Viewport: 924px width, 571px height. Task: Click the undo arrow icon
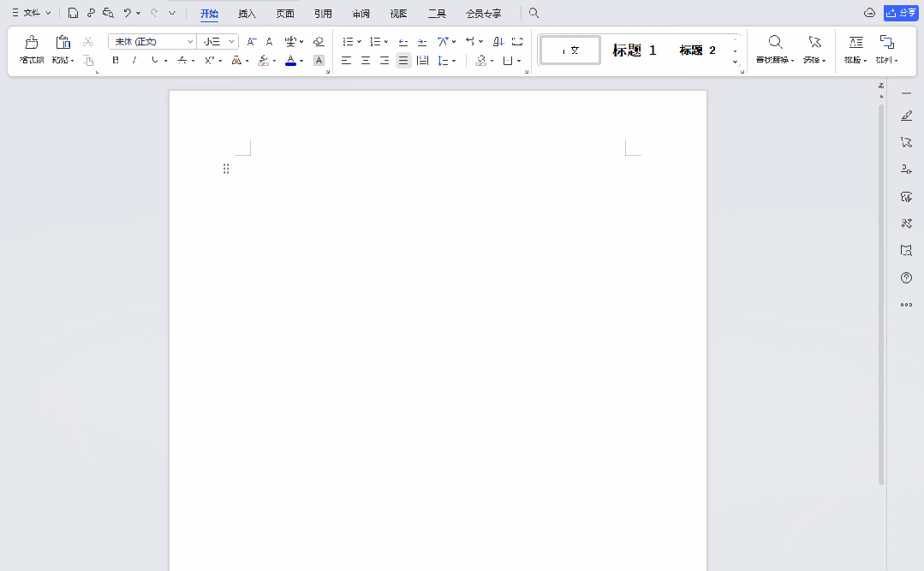[128, 13]
